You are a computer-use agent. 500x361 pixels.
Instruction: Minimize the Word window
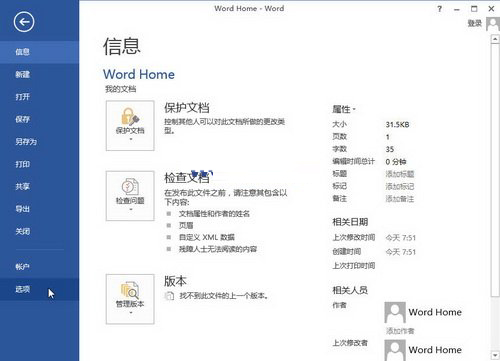coord(457,9)
